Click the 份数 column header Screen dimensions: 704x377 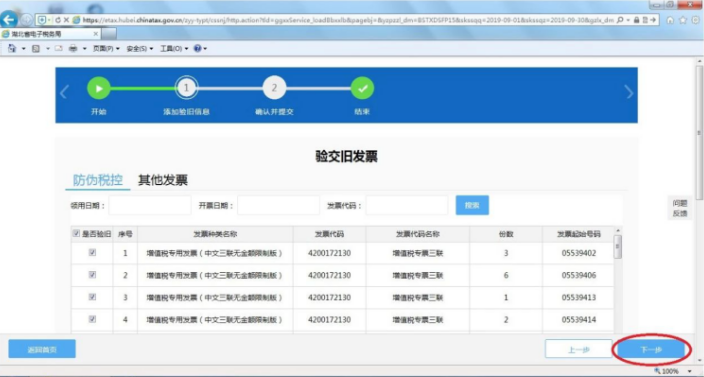(x=506, y=234)
